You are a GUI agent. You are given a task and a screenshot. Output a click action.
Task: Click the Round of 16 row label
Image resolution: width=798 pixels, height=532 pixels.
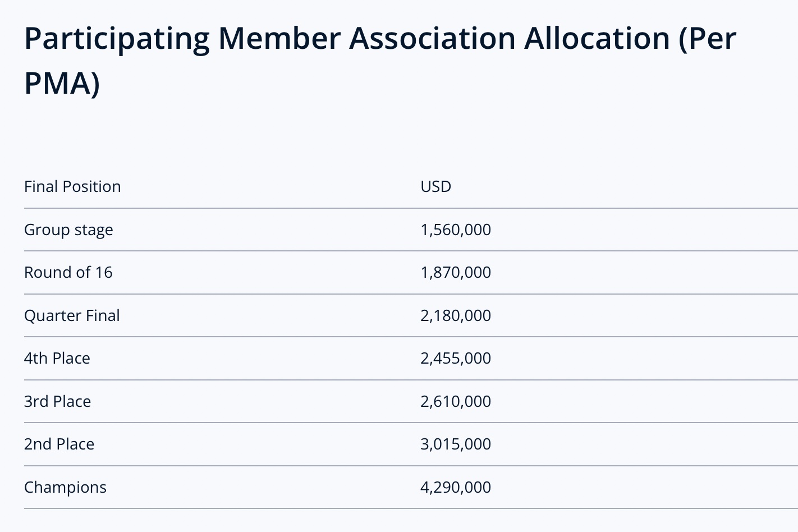(68, 272)
